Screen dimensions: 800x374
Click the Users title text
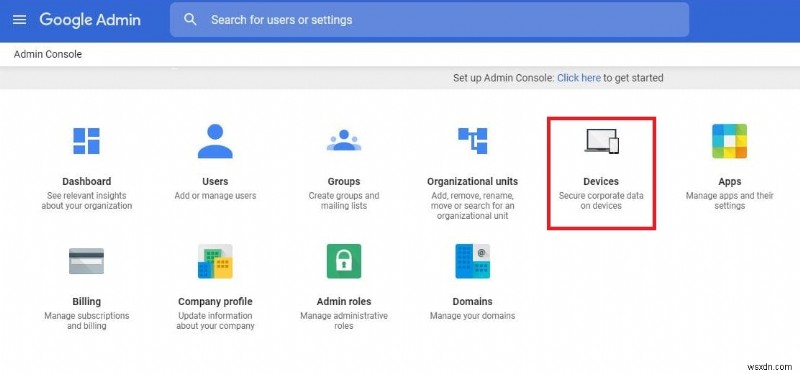[215, 181]
